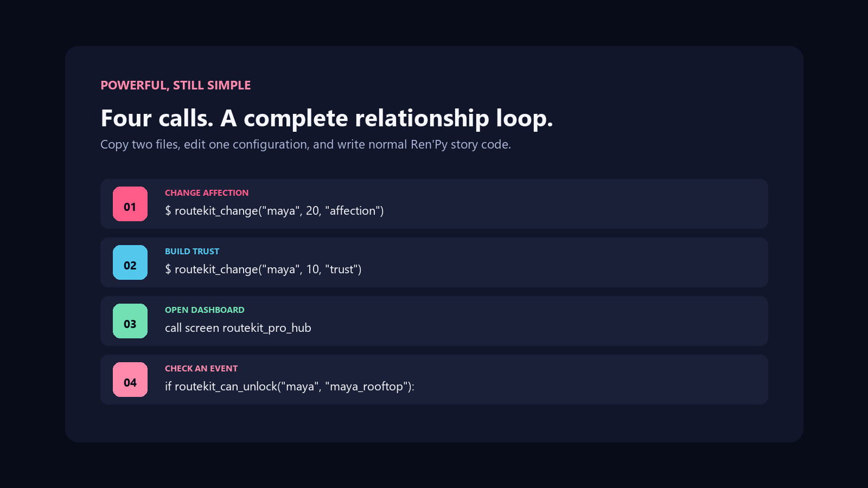Click the empty right side of card 02
The image size is (868, 488).
click(564, 262)
